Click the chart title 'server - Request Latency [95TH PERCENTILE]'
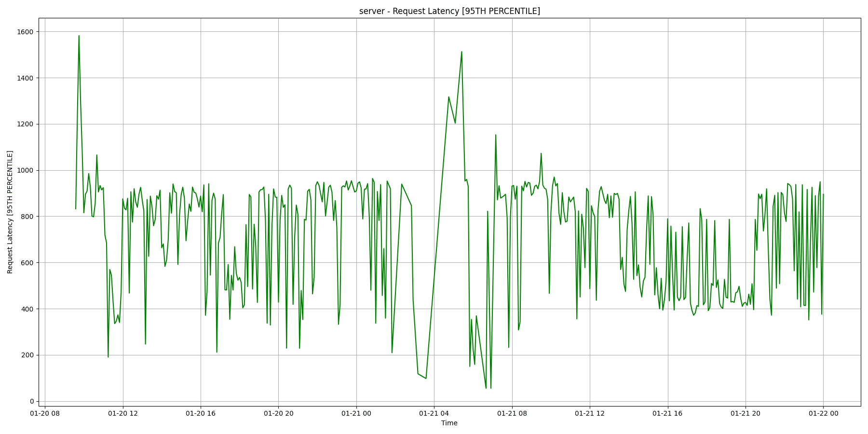 [449, 11]
